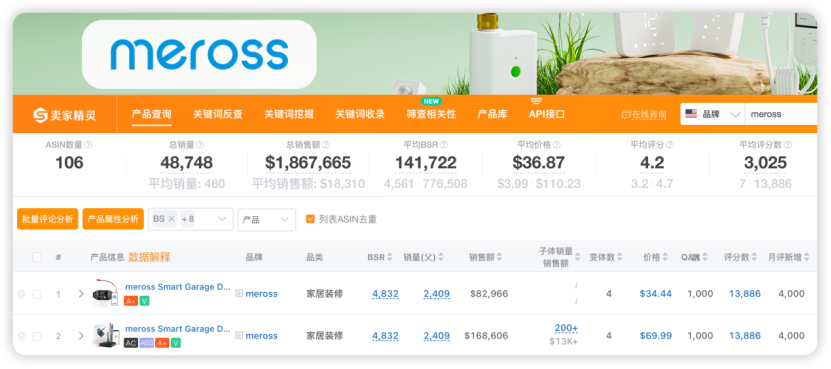Viewport: 831px width, 369px height.
Task: Click the search field containing meross
Action: pyautogui.click(x=781, y=114)
